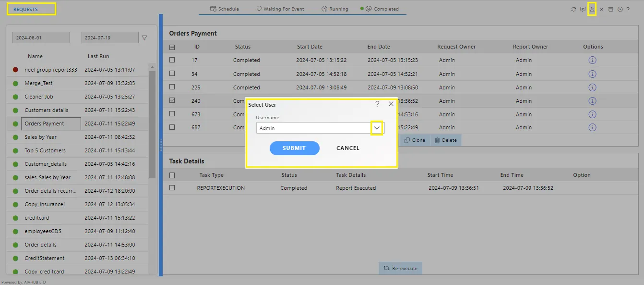Screen dimensions: 644x285
Task: Click the help icon in Select User dialog
Action: 377,104
